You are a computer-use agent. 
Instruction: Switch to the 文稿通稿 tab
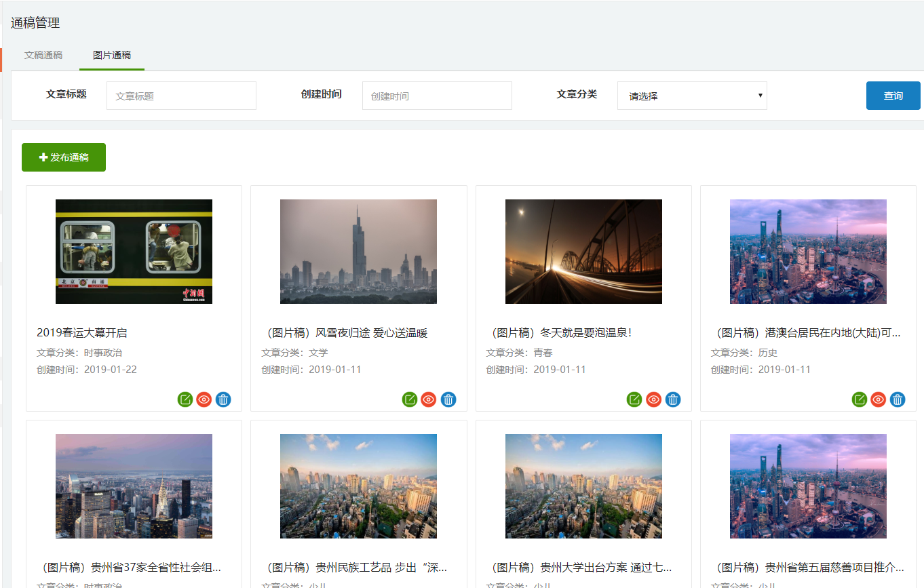coord(43,55)
